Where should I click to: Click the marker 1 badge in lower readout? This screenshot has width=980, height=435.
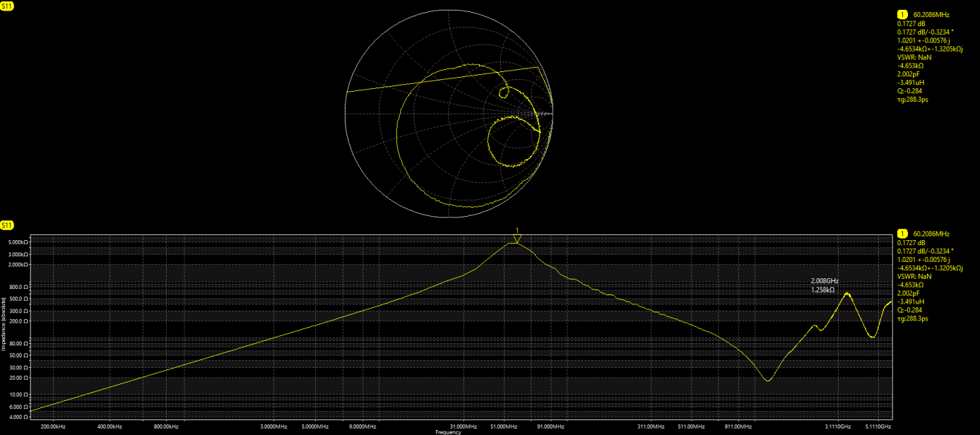tap(902, 234)
